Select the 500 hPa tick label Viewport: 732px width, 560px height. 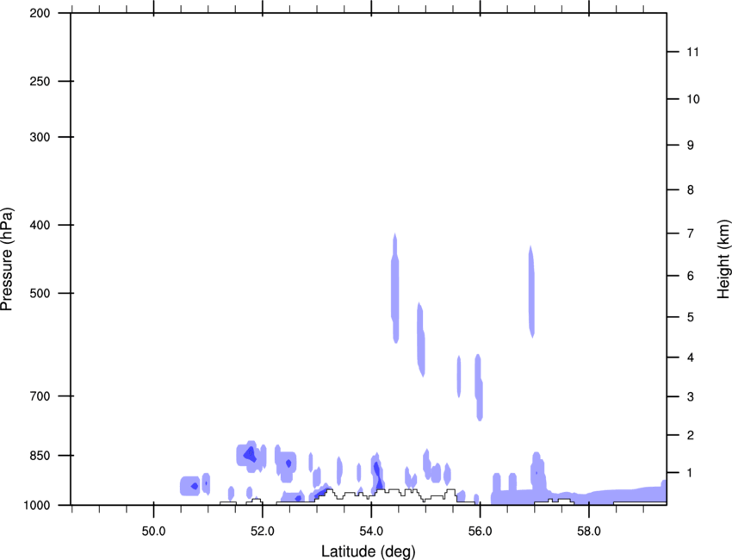pyautogui.click(x=40, y=293)
